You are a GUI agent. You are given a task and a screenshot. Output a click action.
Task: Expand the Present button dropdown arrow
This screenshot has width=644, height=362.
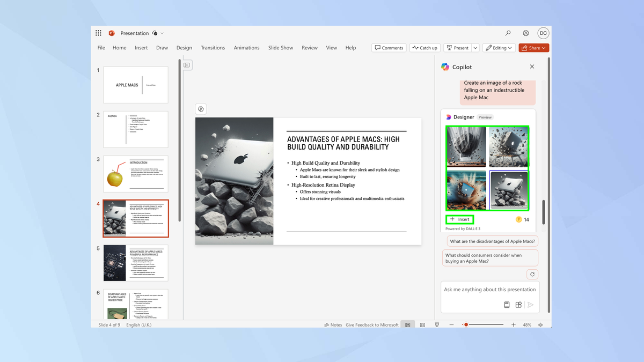475,48
